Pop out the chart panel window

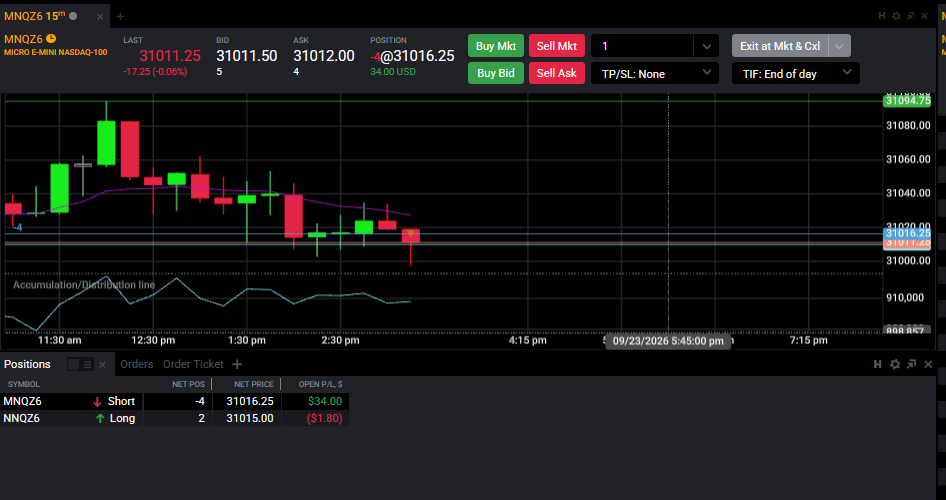click(x=910, y=16)
